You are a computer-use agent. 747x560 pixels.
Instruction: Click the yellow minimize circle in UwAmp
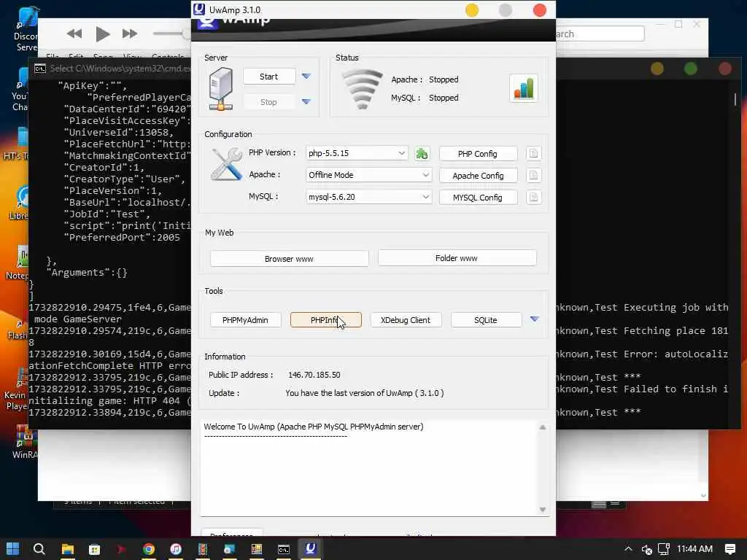point(472,10)
